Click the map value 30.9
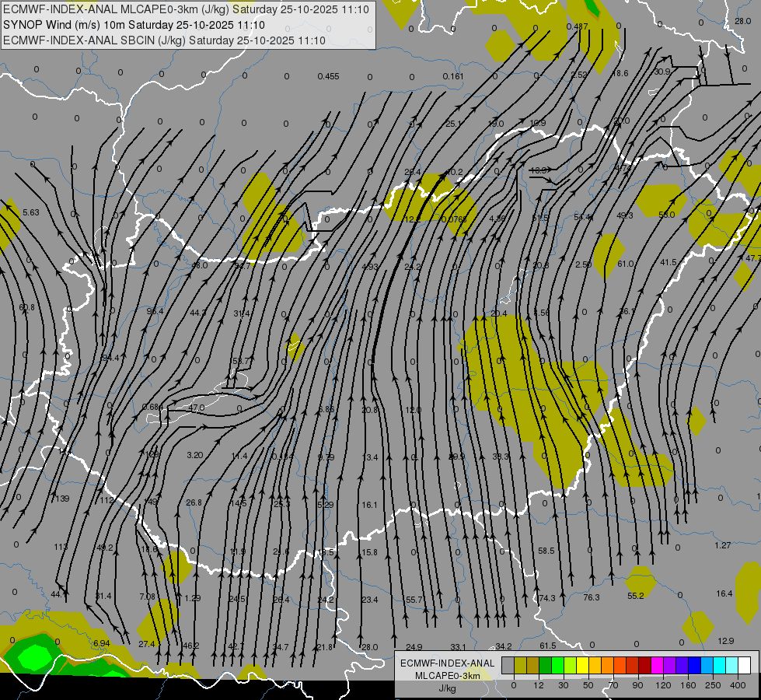 [x=662, y=72]
